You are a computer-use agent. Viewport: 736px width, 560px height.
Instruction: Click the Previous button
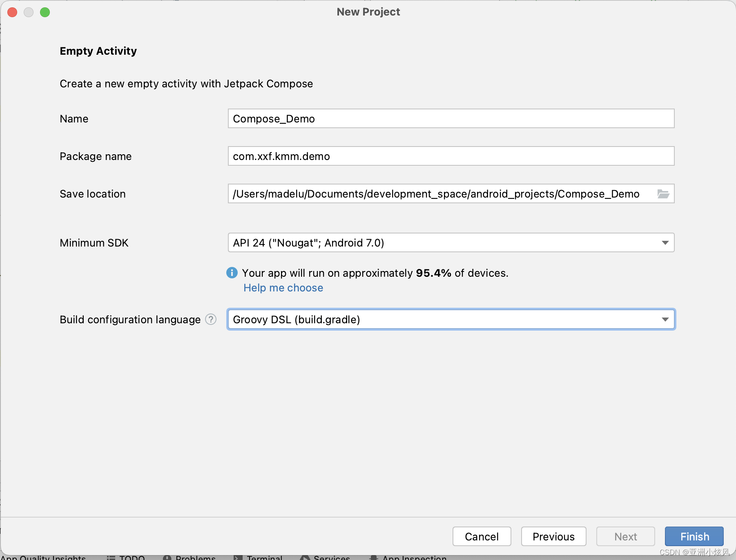(x=553, y=536)
